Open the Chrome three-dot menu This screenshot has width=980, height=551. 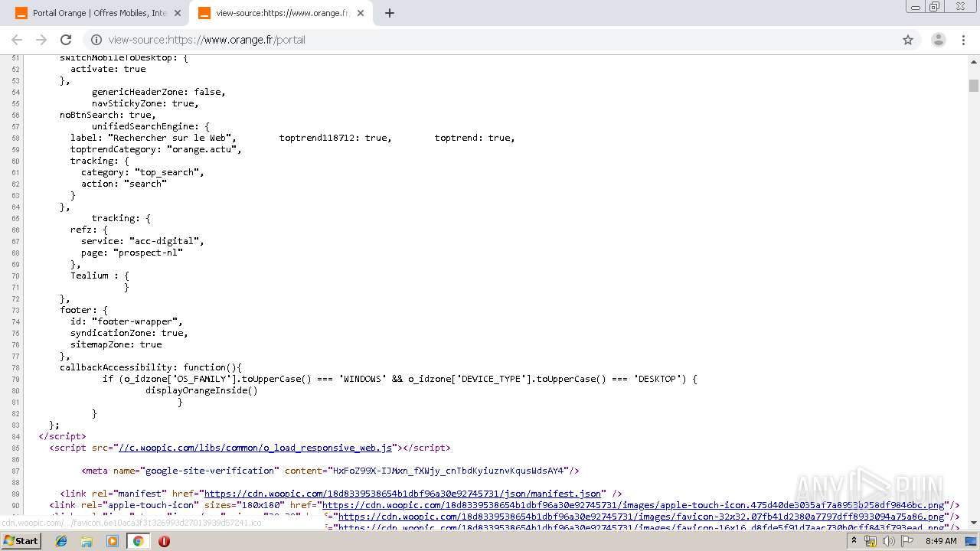coord(964,40)
